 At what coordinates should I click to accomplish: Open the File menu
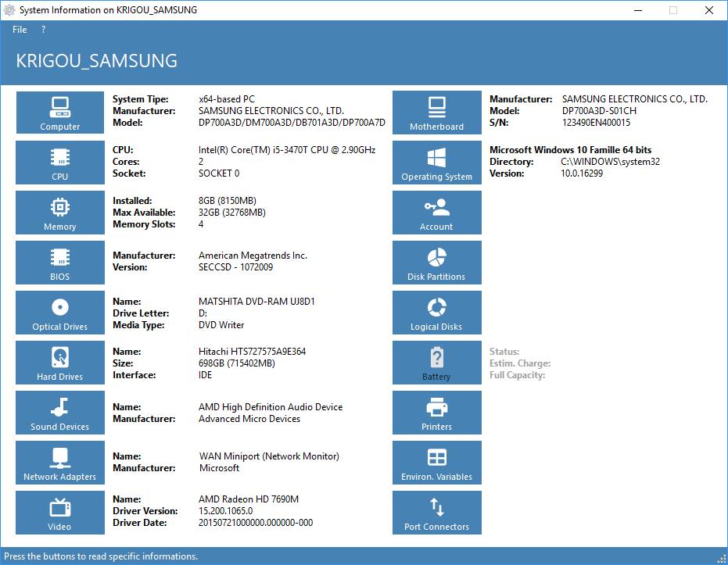click(x=20, y=30)
